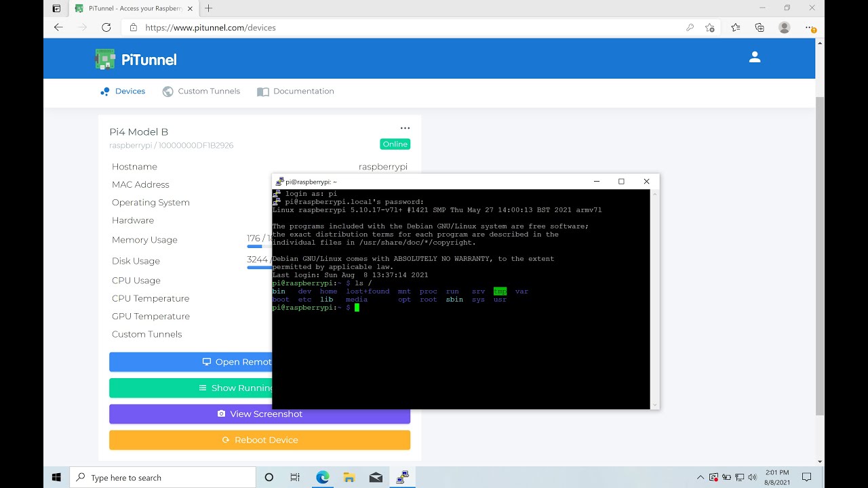Click the Windows taskbar search box

click(x=162, y=478)
